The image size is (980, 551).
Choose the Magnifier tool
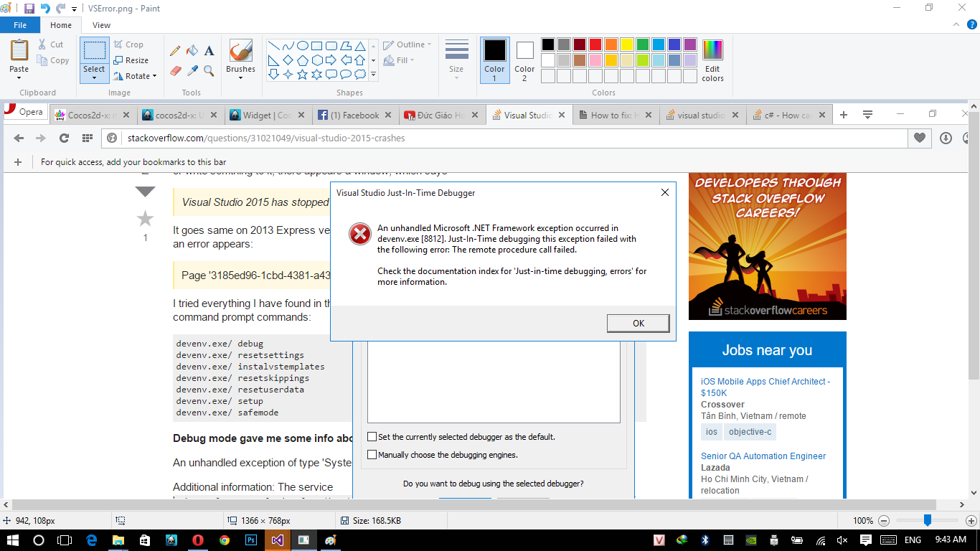coord(209,70)
